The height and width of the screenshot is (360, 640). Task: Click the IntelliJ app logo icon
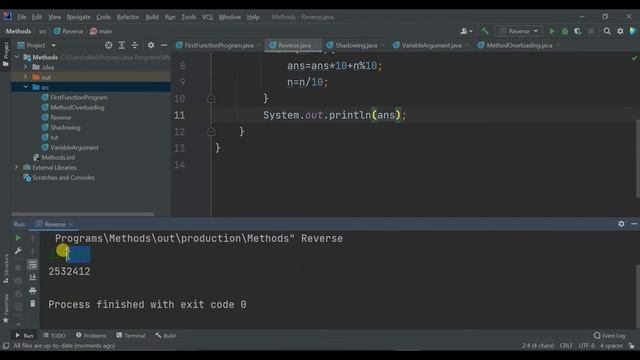(x=7, y=16)
